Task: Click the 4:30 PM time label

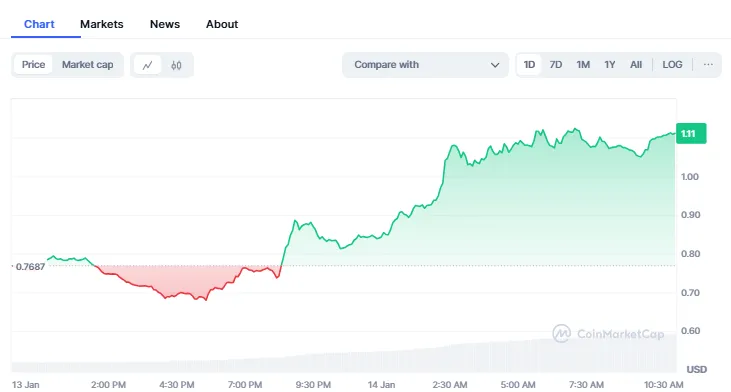Action: (177, 385)
